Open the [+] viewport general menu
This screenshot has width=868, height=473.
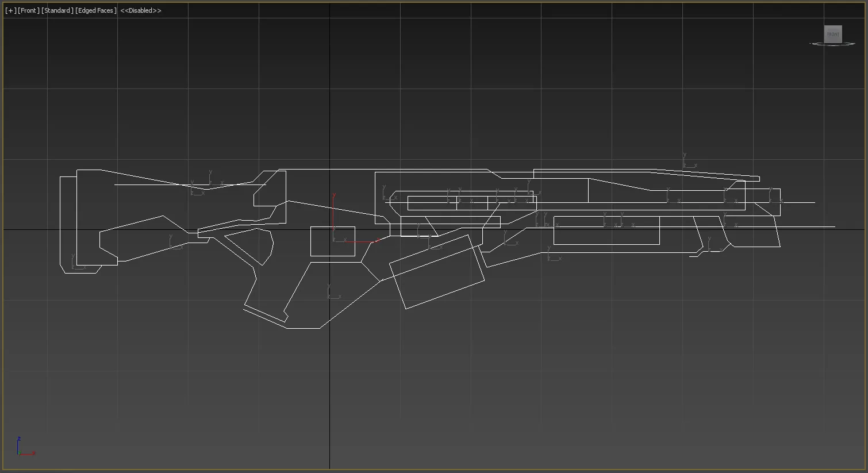[11, 10]
